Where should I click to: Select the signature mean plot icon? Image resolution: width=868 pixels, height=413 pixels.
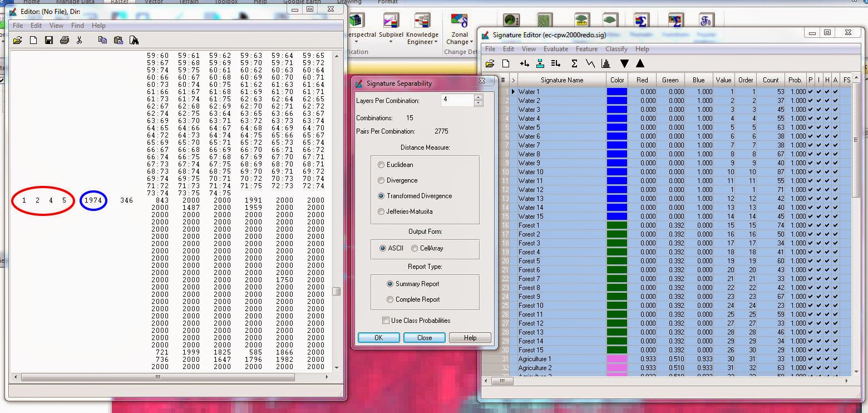coord(590,63)
